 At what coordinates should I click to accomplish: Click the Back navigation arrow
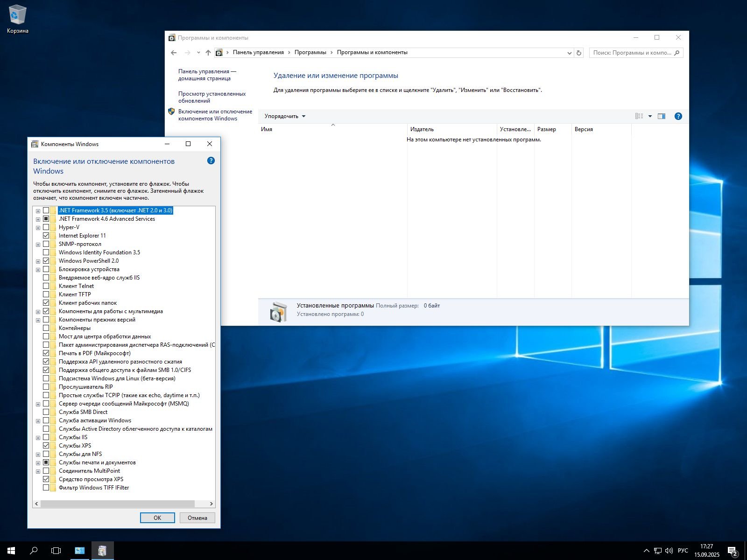click(x=174, y=53)
